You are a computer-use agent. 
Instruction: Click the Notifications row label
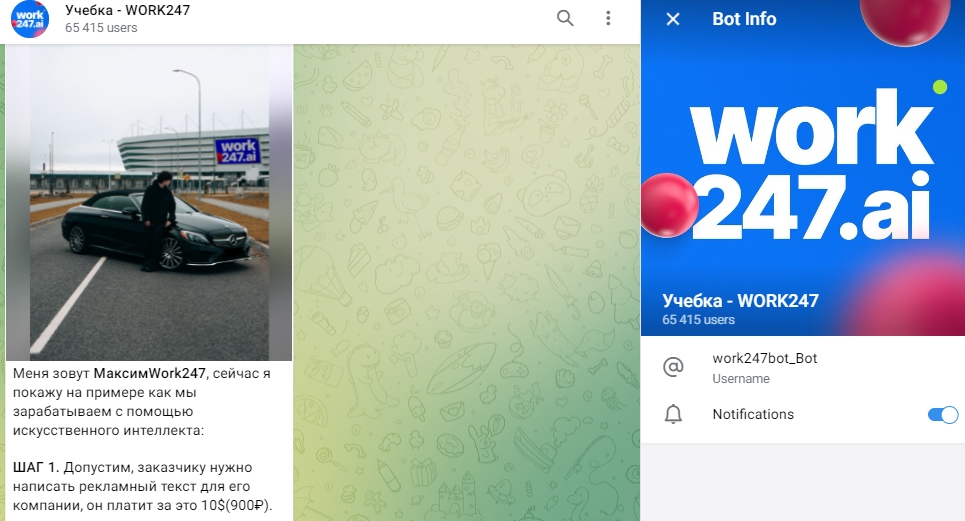(753, 415)
